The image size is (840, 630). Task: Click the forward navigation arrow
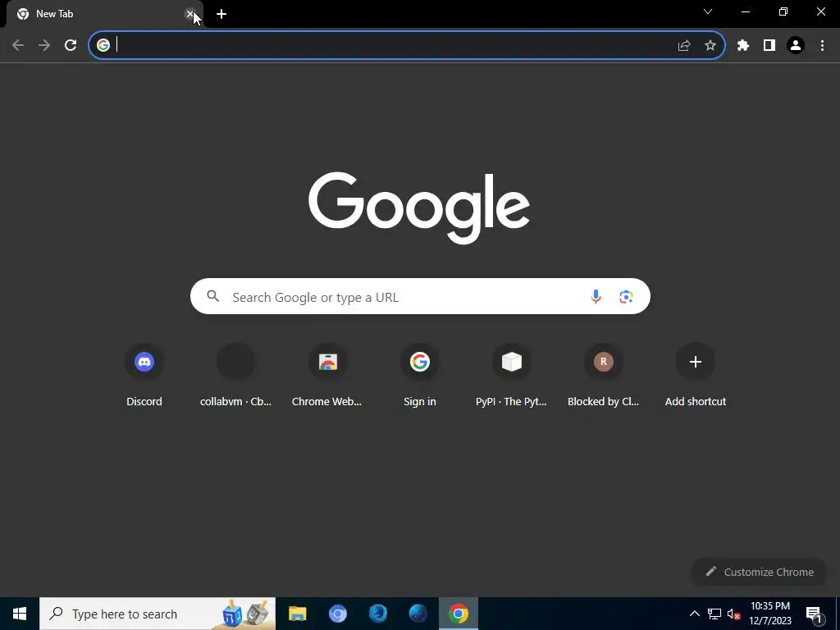[44, 45]
